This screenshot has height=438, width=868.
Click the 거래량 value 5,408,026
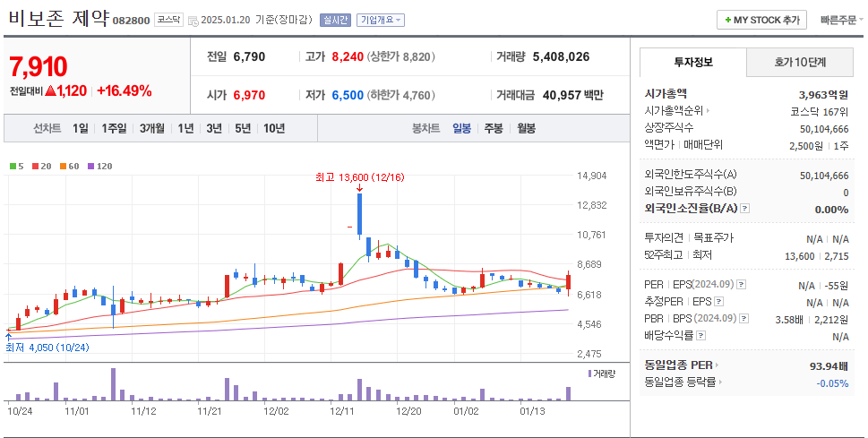pyautogui.click(x=561, y=56)
